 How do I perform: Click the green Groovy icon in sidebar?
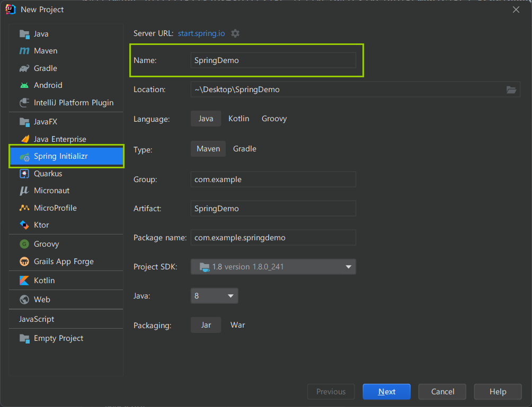click(24, 244)
